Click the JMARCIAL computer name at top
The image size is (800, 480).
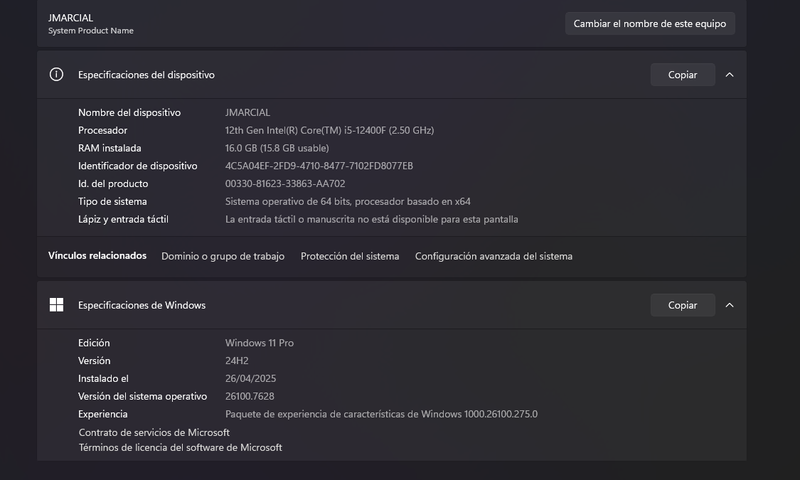70,18
